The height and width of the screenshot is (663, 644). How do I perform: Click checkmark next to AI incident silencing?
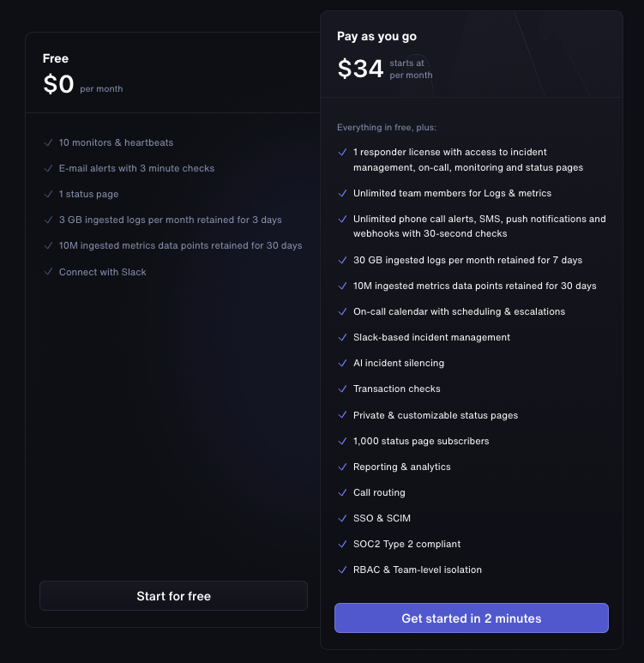click(343, 363)
